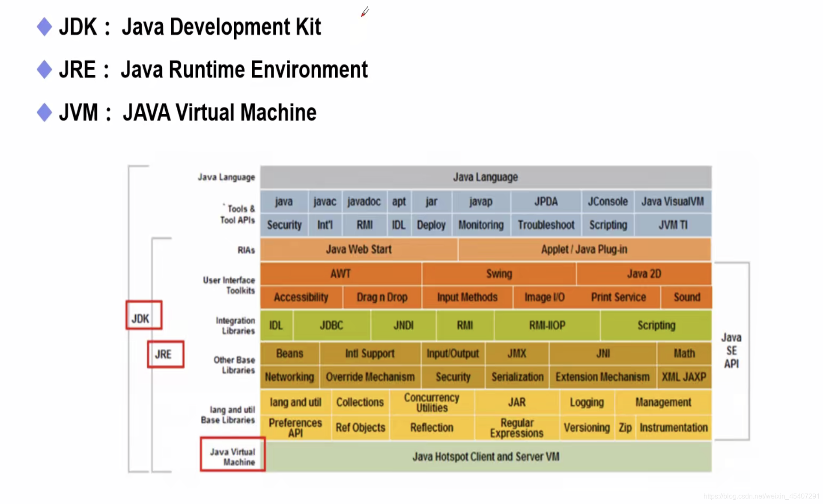This screenshot has height=504, width=823.
Task: Click the Drag n Drop cell
Action: pyautogui.click(x=382, y=297)
